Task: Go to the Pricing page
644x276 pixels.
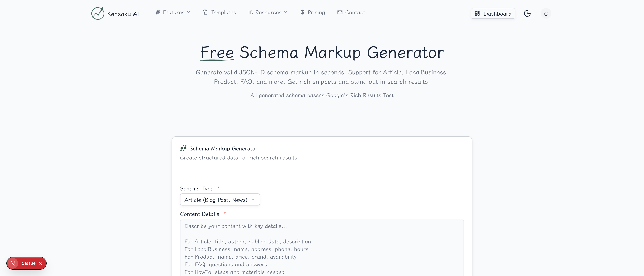Action: (316, 13)
